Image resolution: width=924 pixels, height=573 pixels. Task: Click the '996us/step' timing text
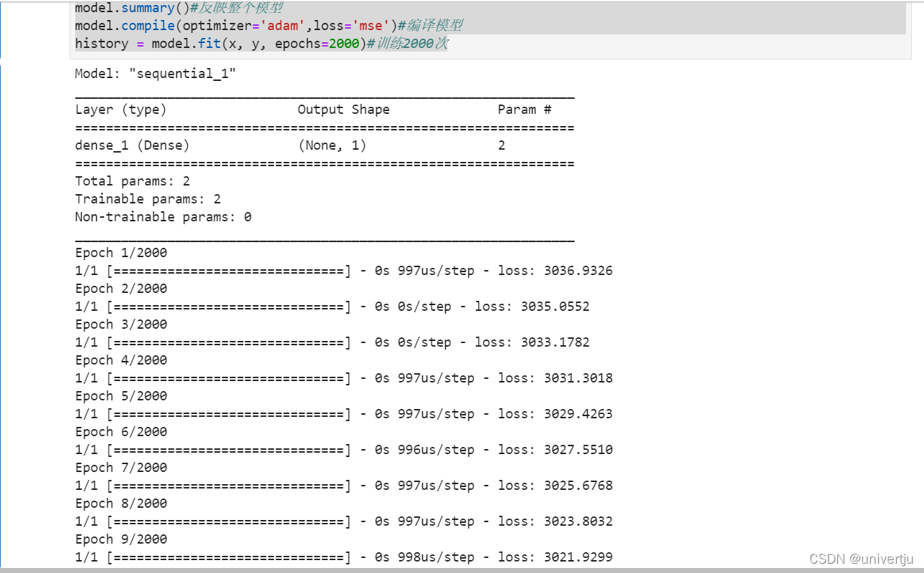coord(436,450)
